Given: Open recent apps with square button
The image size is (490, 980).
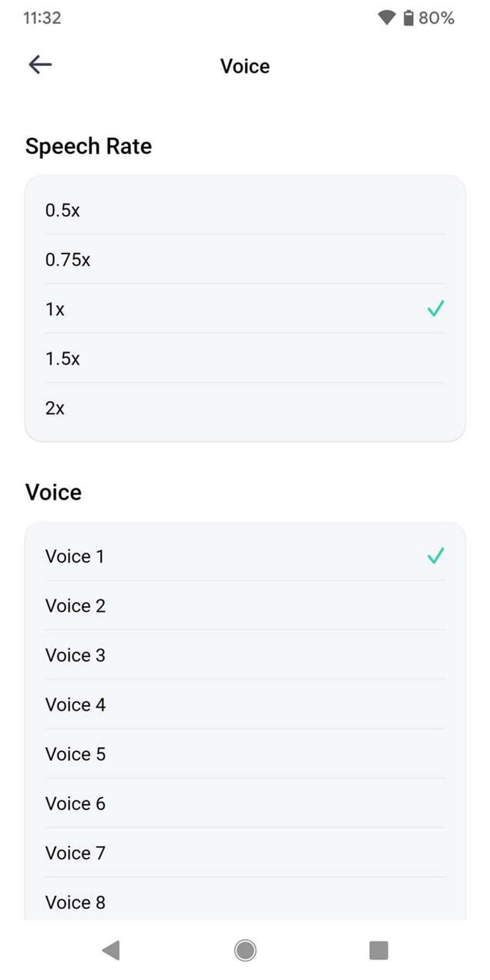Looking at the screenshot, I should [378, 950].
